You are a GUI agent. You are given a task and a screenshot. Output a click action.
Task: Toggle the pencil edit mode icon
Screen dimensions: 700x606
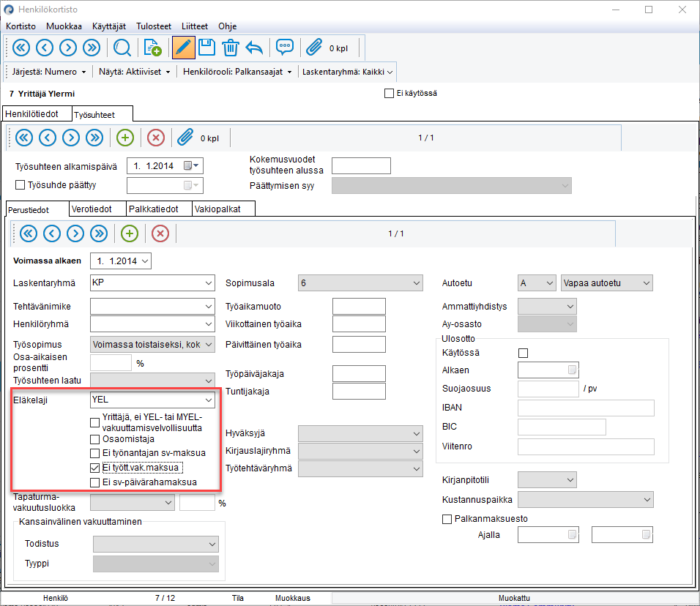pyautogui.click(x=183, y=48)
